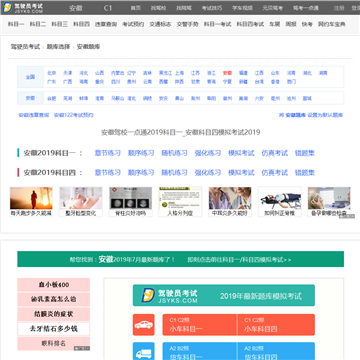Viewport: 360px width, 360px height.
Task: Open 科目一 章节练习
Action: (108, 153)
